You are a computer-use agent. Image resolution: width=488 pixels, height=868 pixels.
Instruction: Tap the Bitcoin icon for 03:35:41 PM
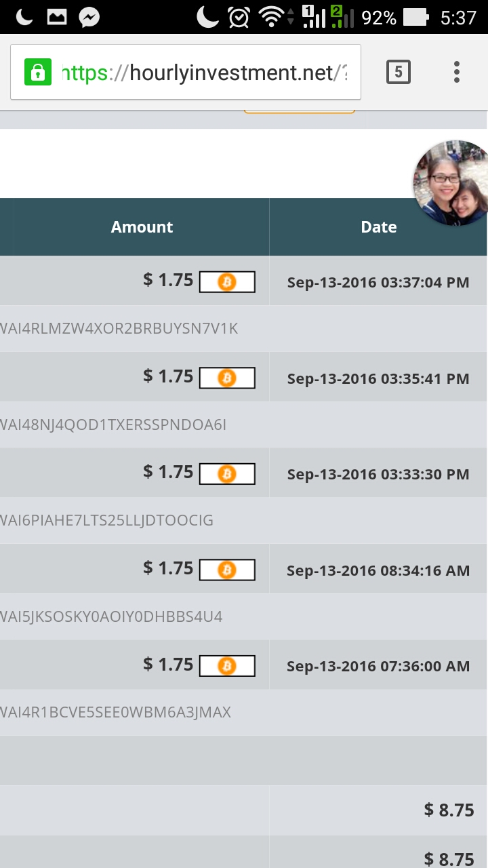pos(227,378)
